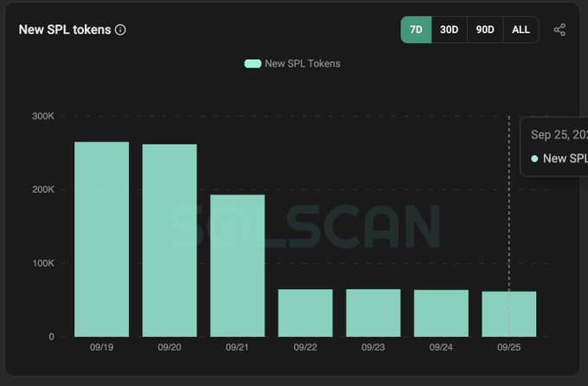The image size is (588, 386).
Task: Toggle the New SPL Tokens legend swatch
Action: pyautogui.click(x=252, y=63)
